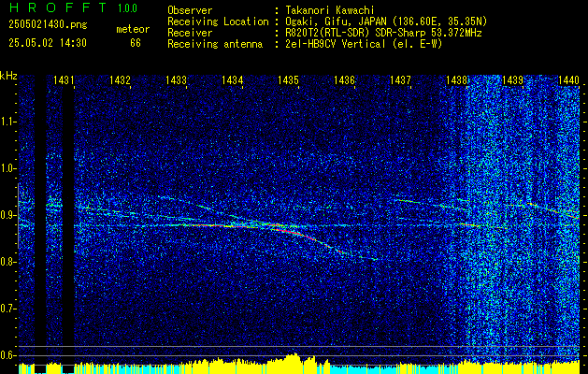Viewport: 588px width, 374px height.
Task: Click the Receiver field label
Action: pyautogui.click(x=190, y=33)
